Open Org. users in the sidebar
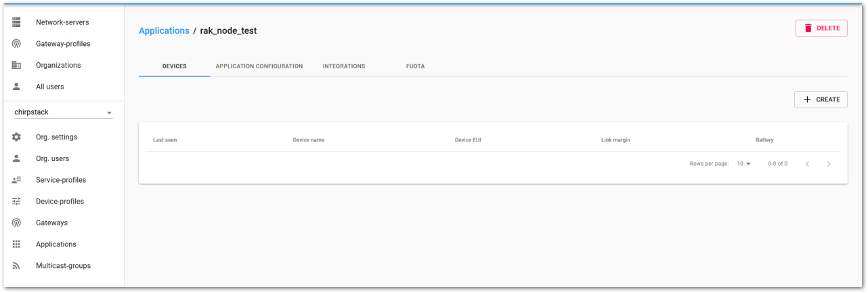This screenshot has width=868, height=293. (x=64, y=158)
